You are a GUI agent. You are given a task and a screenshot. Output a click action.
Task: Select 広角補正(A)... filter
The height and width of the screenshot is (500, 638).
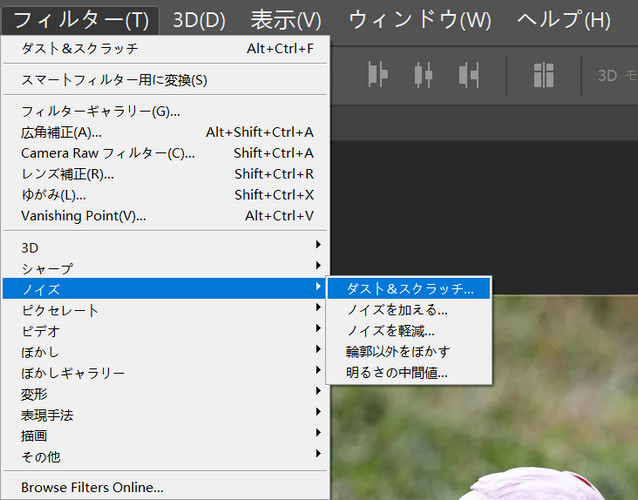165,132
